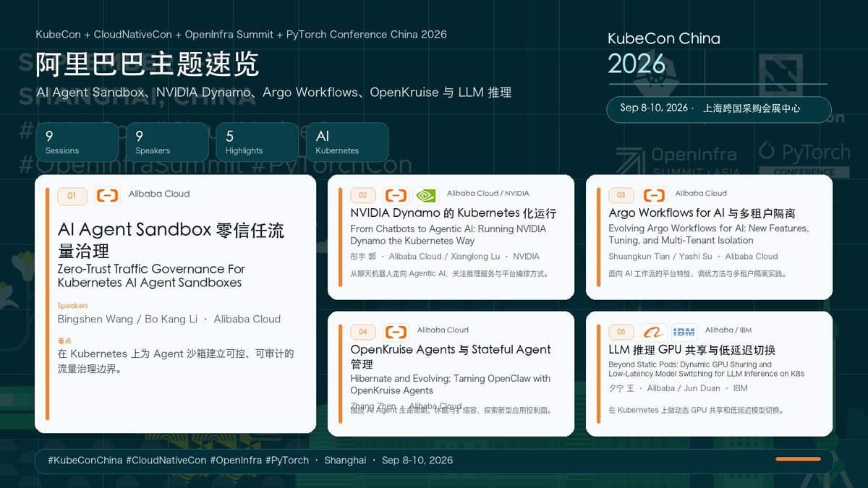The width and height of the screenshot is (868, 488).
Task: Click the Alibaba Cloud logo in card 03
Action: point(654,195)
